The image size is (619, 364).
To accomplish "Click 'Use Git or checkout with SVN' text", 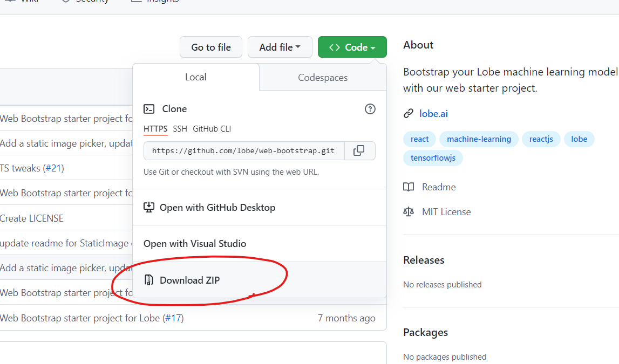I will [232, 172].
